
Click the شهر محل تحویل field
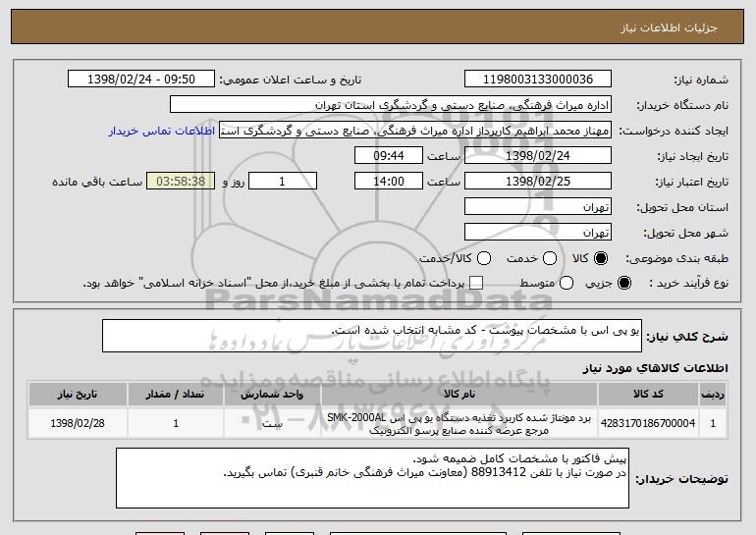538,233
